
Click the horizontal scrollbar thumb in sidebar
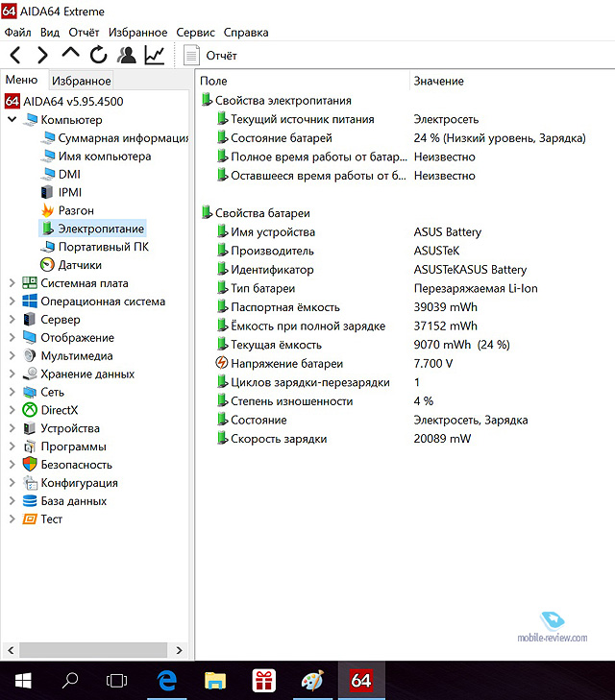[x=93, y=650]
